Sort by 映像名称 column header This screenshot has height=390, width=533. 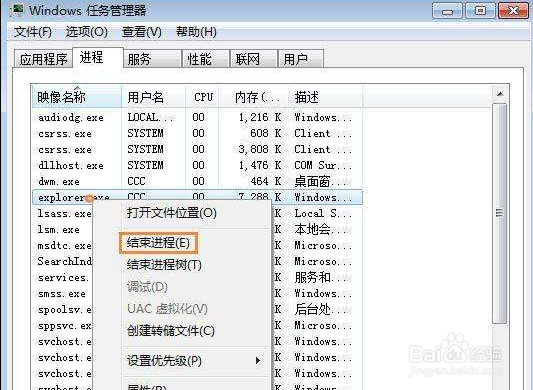click(77, 97)
